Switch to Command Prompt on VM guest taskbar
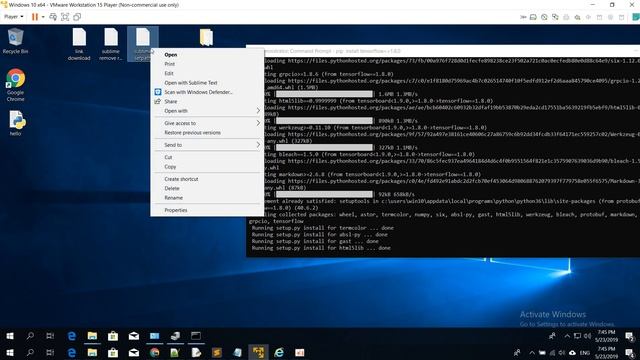 (196, 336)
